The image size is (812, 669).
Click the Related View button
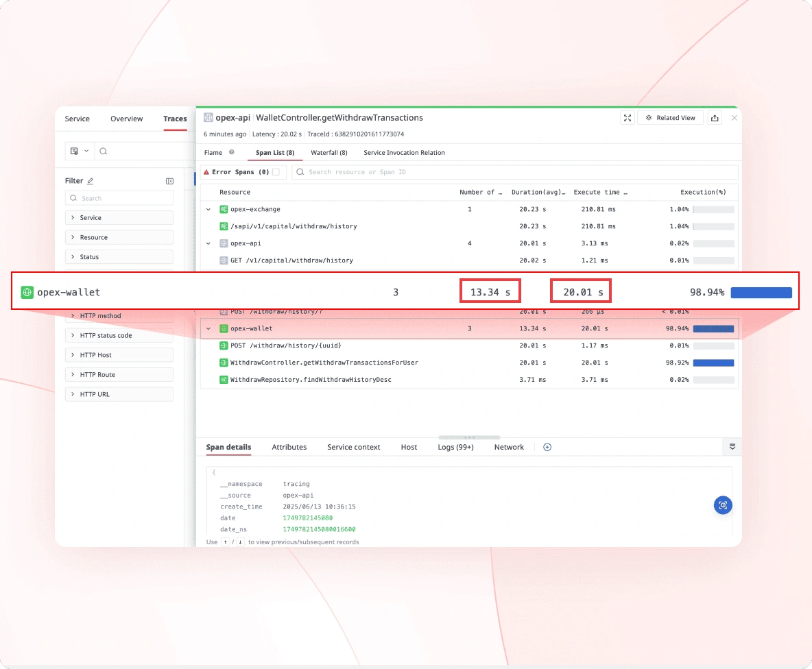(x=669, y=118)
